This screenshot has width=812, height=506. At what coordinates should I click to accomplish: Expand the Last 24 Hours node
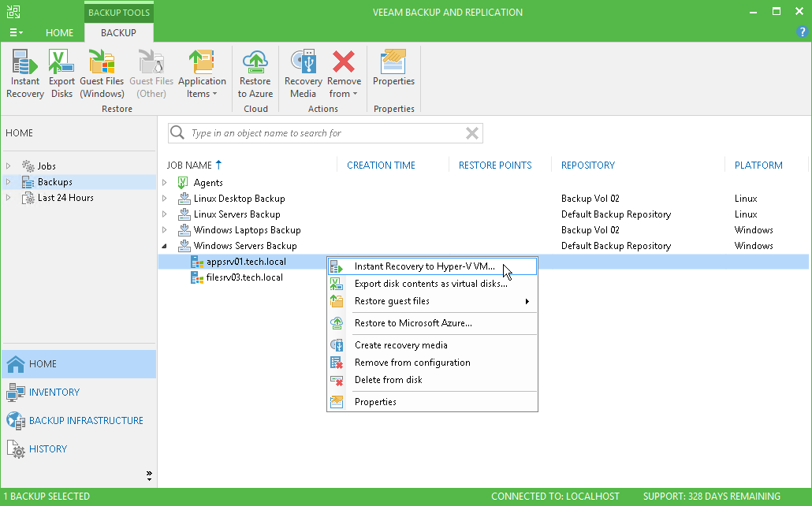click(x=9, y=197)
